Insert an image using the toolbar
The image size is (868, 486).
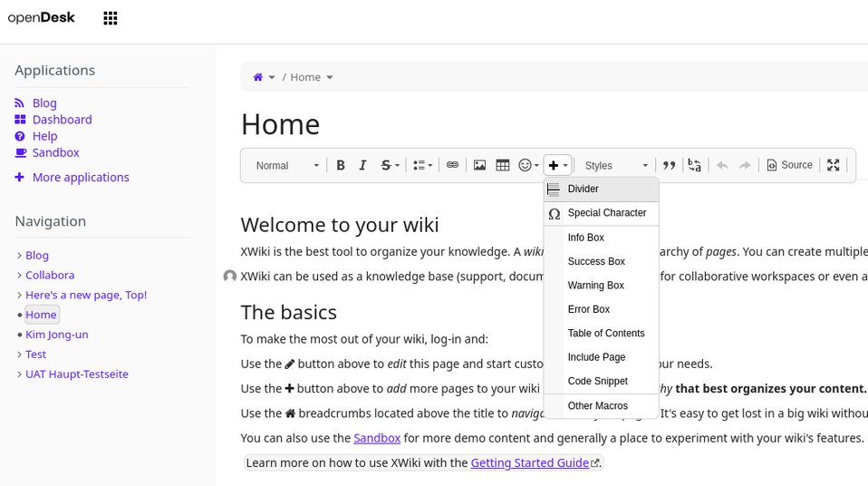coord(479,165)
